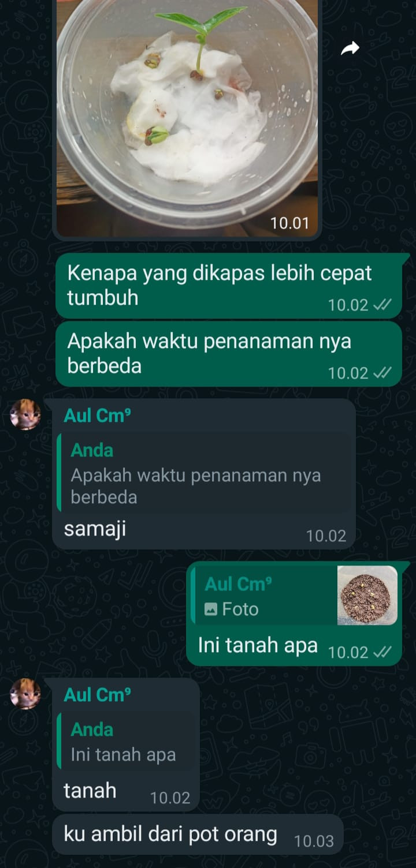This screenshot has height=868, width=416.
Task: Tap Aul Cm⁹ name in quoted photo reply
Action: click(238, 584)
